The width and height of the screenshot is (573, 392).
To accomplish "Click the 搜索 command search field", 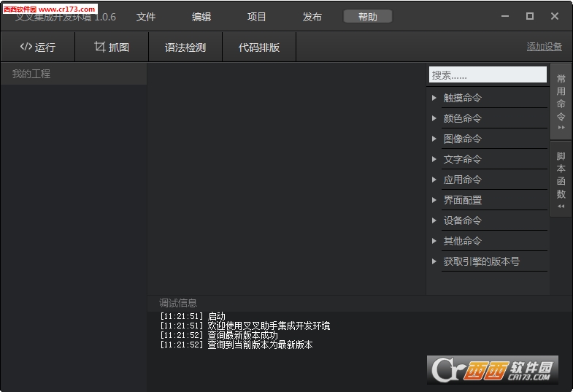I will 488,74.
